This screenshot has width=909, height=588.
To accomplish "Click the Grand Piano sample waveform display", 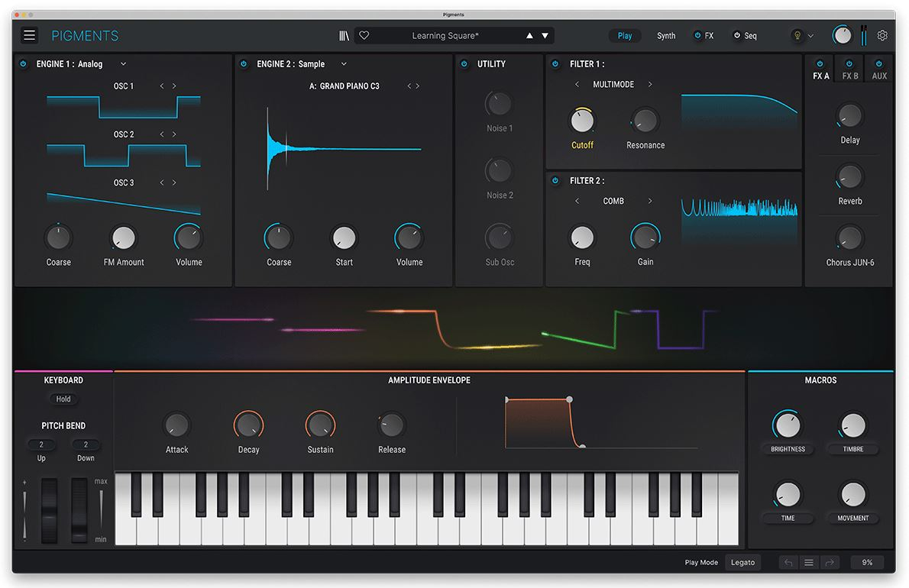I will point(344,149).
